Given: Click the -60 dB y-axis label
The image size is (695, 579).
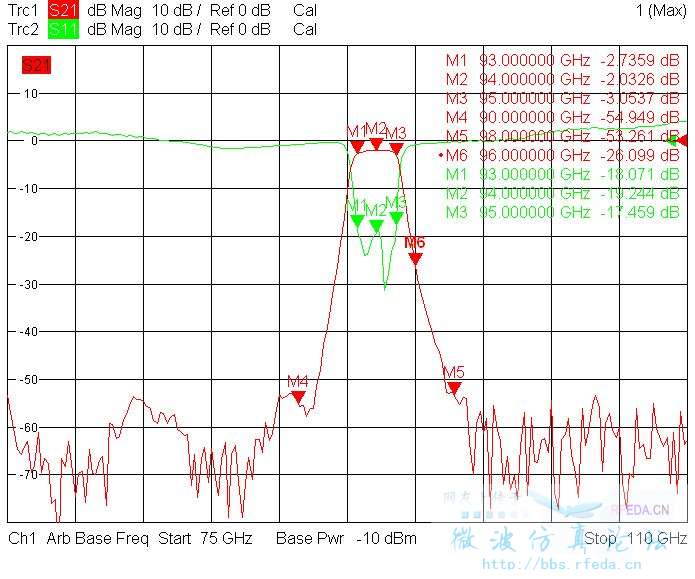Looking at the screenshot, I should [28, 427].
